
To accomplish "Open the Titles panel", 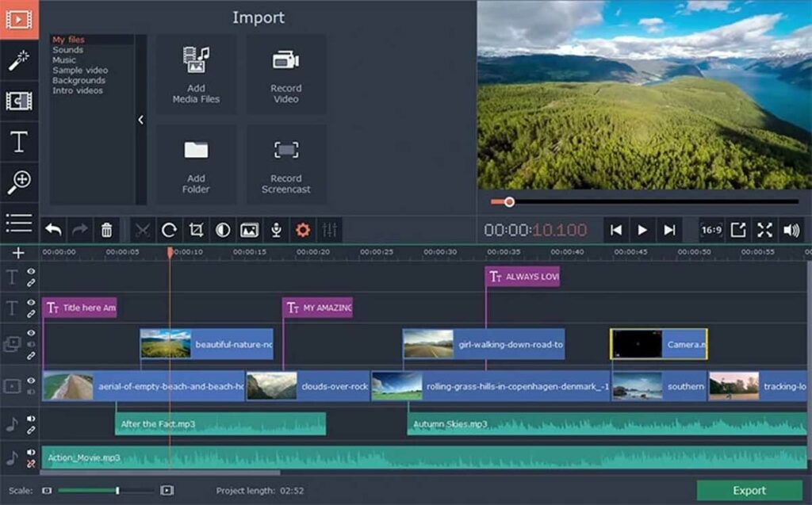I will [20, 143].
